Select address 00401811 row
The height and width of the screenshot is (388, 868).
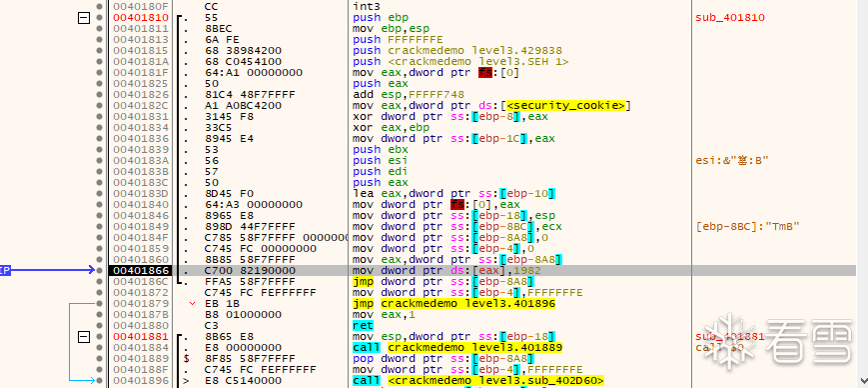(141, 29)
